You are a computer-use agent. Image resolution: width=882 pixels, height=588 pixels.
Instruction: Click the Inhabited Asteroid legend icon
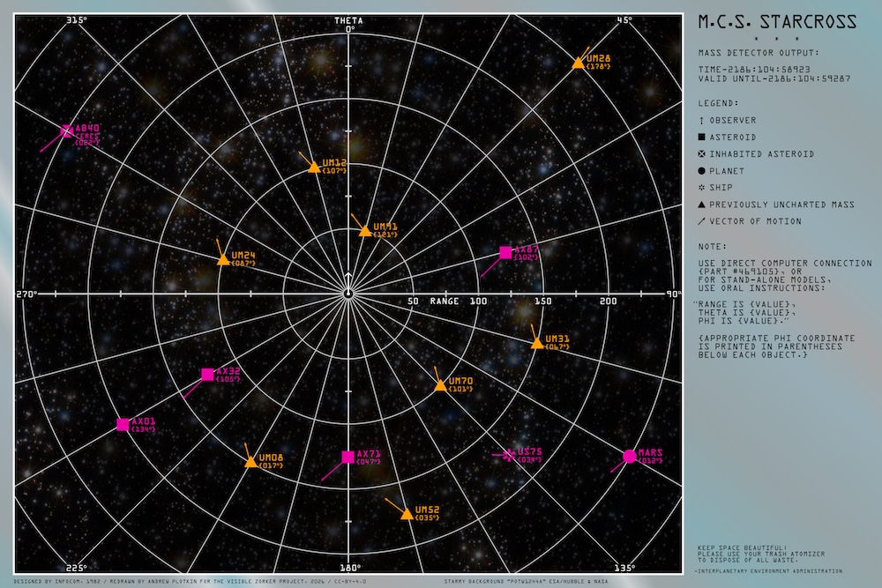tap(701, 153)
